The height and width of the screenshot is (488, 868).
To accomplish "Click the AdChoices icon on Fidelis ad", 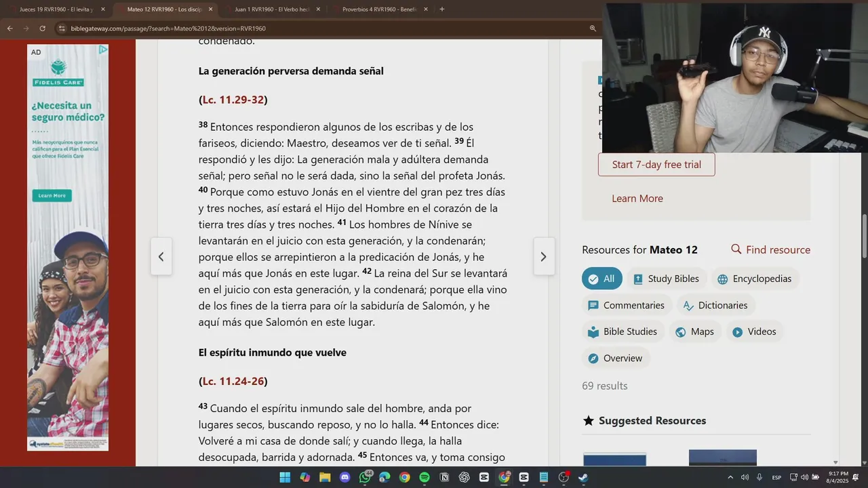I will coord(102,49).
